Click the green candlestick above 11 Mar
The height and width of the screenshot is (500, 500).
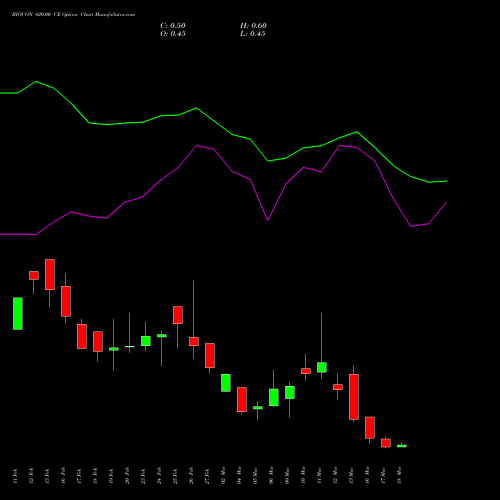point(322,367)
